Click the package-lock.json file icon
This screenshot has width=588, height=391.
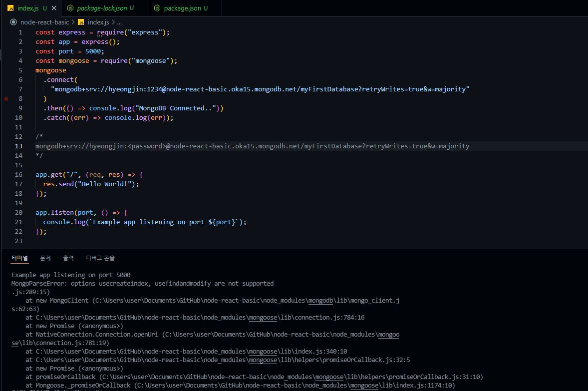coord(70,8)
